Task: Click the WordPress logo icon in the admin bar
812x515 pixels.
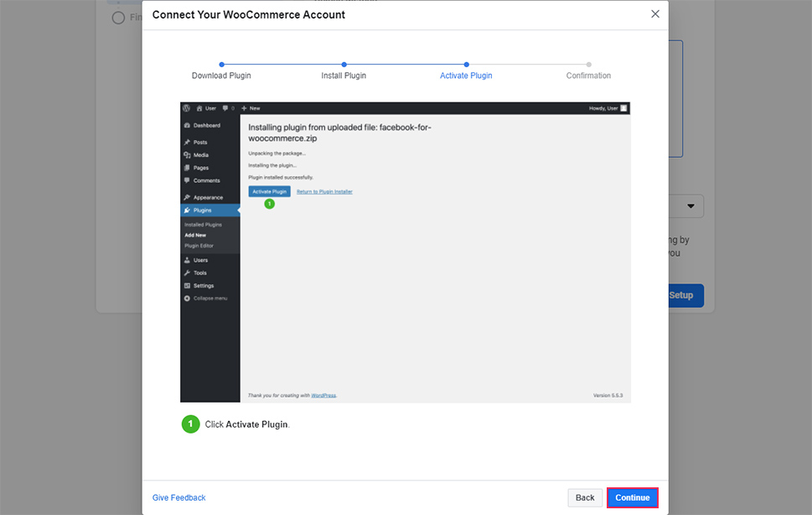Action: (x=186, y=108)
